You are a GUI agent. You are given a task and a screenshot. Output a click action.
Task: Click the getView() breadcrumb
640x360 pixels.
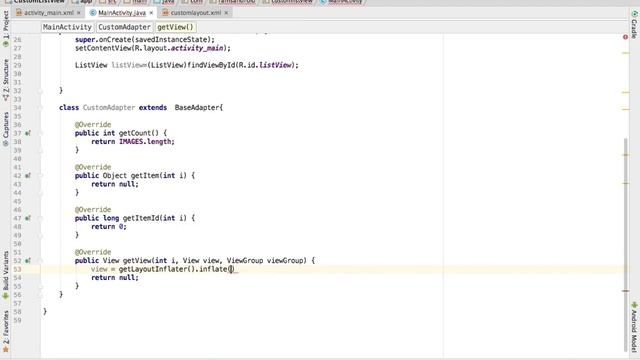click(x=175, y=27)
